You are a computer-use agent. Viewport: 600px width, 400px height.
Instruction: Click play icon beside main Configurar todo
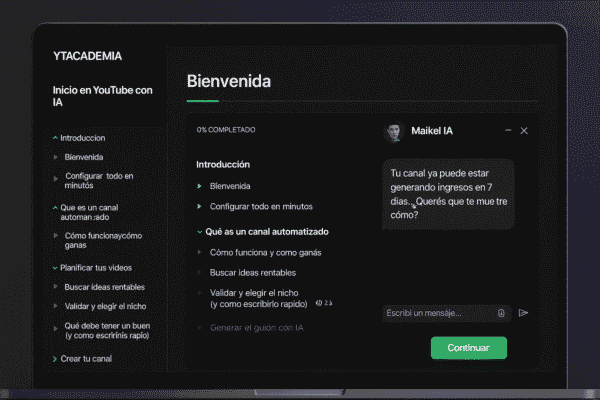click(x=199, y=207)
